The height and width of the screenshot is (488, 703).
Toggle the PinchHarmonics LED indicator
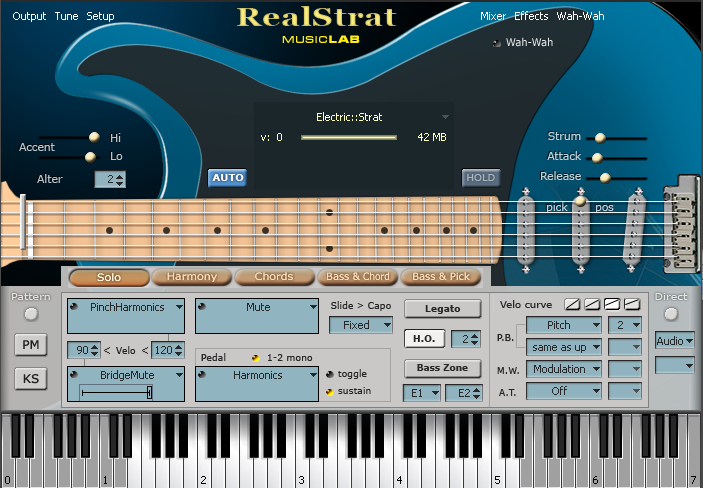click(74, 306)
